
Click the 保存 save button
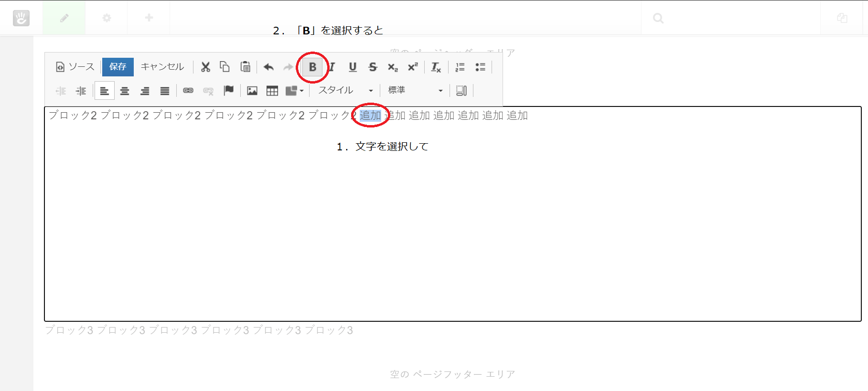pos(118,67)
